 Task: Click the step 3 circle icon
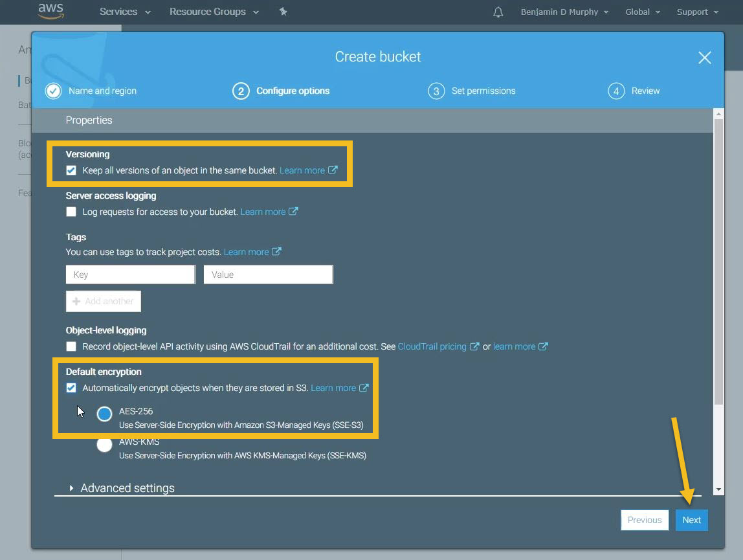coord(436,91)
